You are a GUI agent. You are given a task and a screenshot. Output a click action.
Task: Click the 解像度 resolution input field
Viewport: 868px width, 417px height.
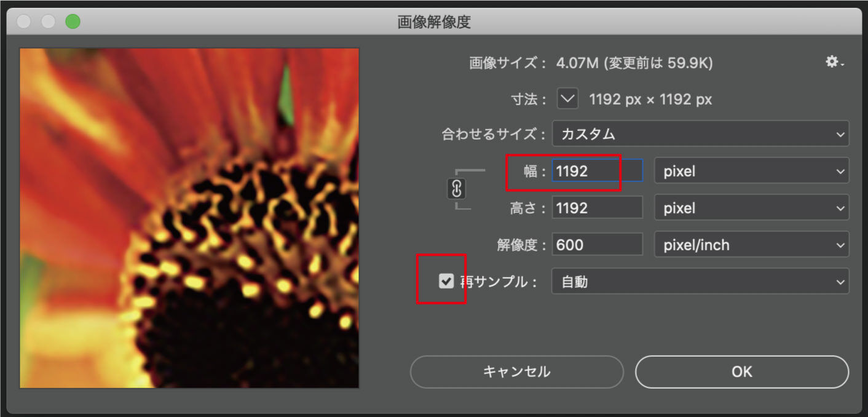click(598, 245)
